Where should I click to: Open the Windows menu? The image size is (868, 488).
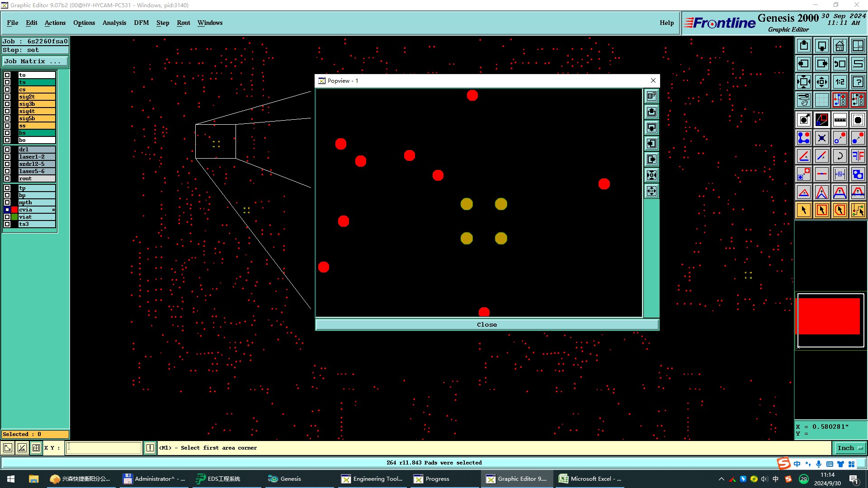210,23
